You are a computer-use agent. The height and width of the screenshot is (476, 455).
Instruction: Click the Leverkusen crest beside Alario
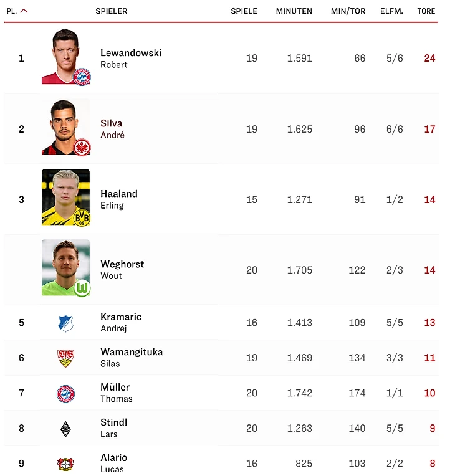click(x=65, y=464)
